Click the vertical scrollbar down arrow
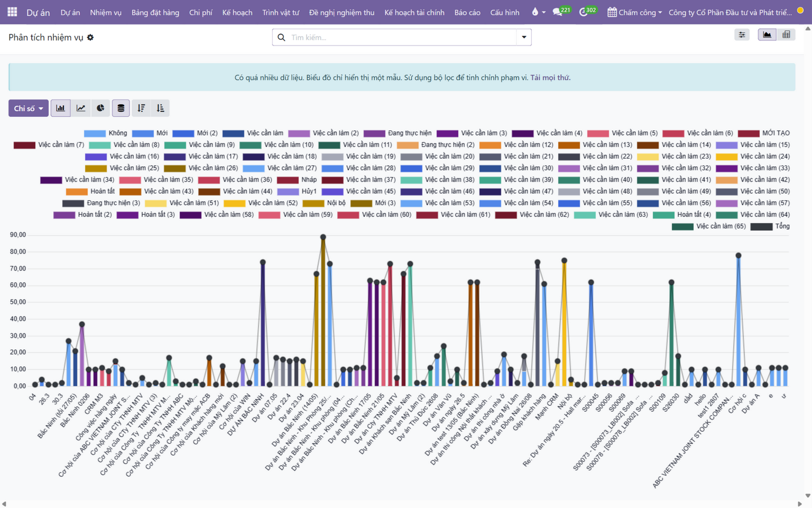 808,496
